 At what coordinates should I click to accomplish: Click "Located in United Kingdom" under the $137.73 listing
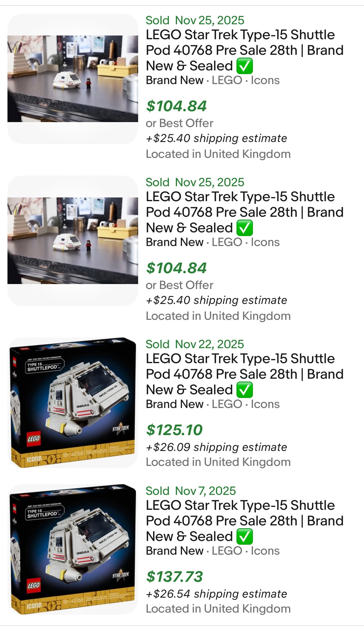coord(218,609)
